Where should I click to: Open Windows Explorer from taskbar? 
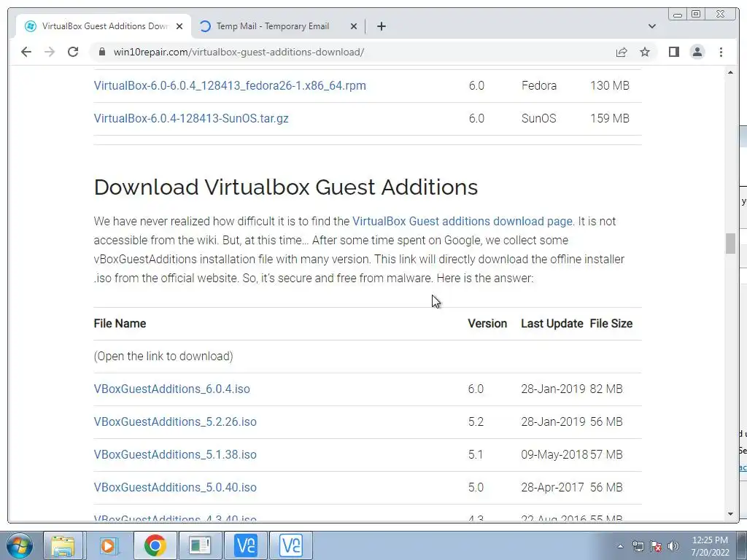63,545
